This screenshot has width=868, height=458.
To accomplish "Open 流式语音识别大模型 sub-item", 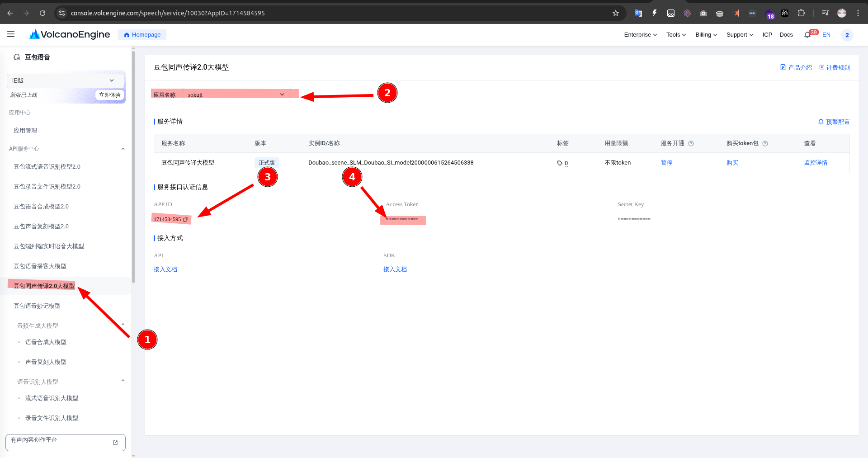I will tap(52, 398).
